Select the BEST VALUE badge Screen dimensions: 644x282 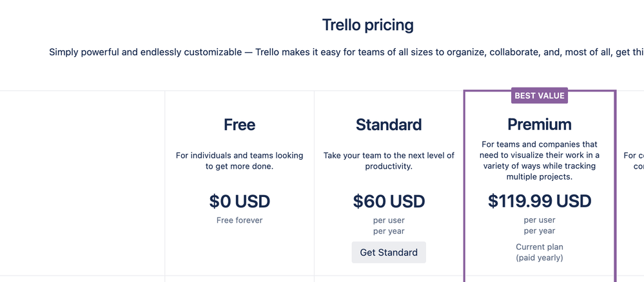[540, 96]
